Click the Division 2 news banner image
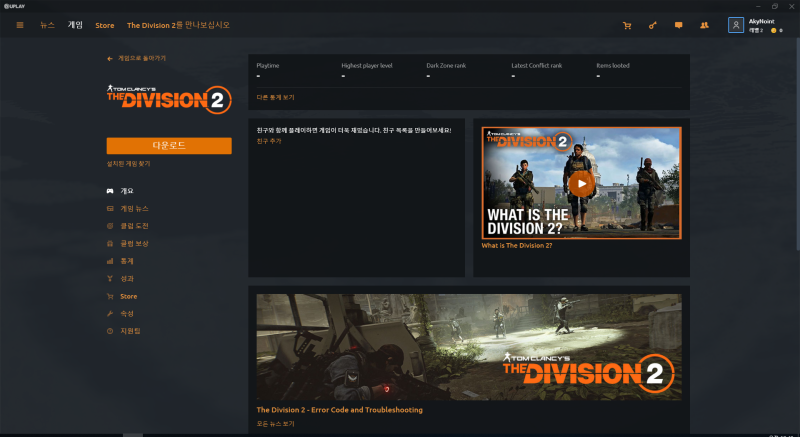This screenshot has width=800, height=437. 469,347
